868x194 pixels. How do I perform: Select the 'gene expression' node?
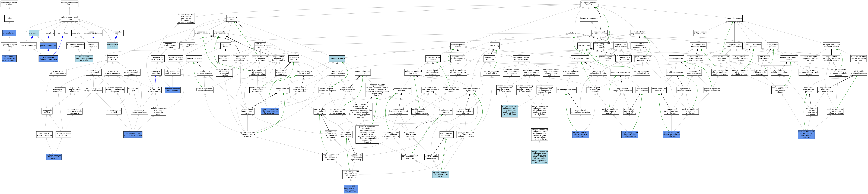(676, 58)
